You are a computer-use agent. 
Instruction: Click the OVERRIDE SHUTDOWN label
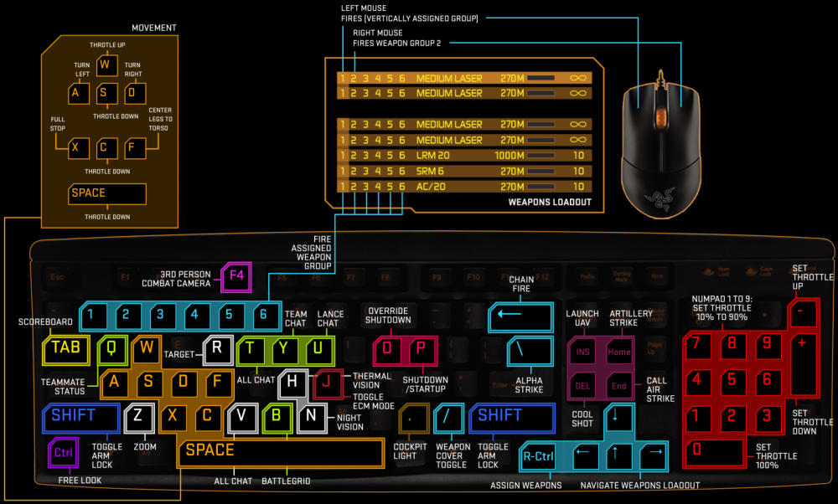pos(388,315)
